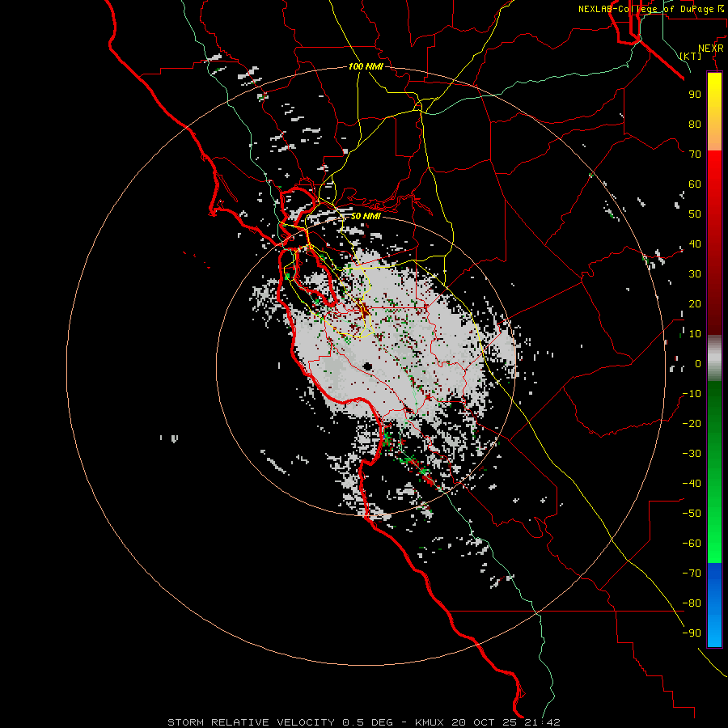Select the -50 scale value
The width and height of the screenshot is (728, 728).
692,514
